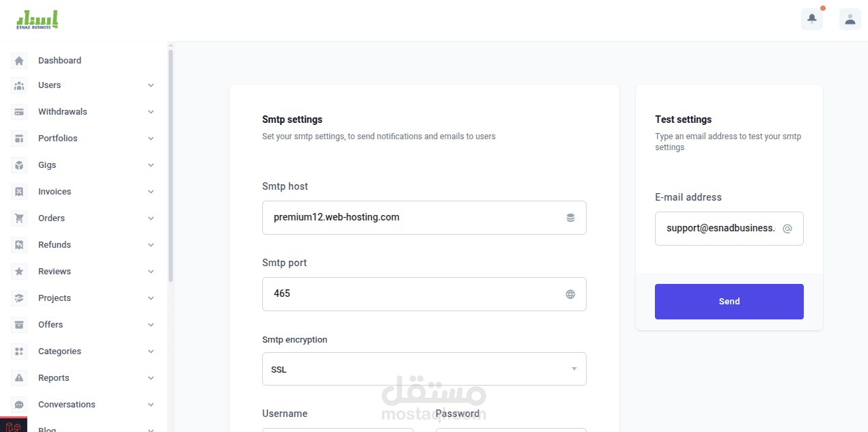Click the sidebar vertical scrollbar
868x432 pixels.
pyautogui.click(x=171, y=165)
